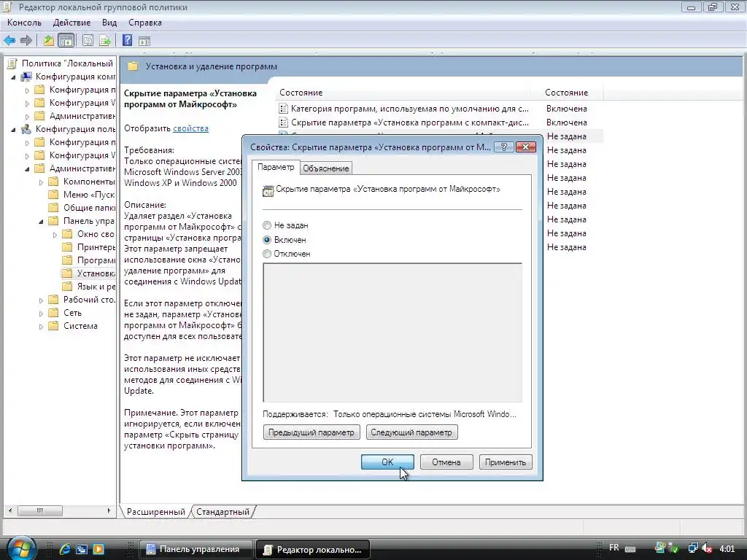
Task: Open the Действие menu
Action: [x=71, y=23]
